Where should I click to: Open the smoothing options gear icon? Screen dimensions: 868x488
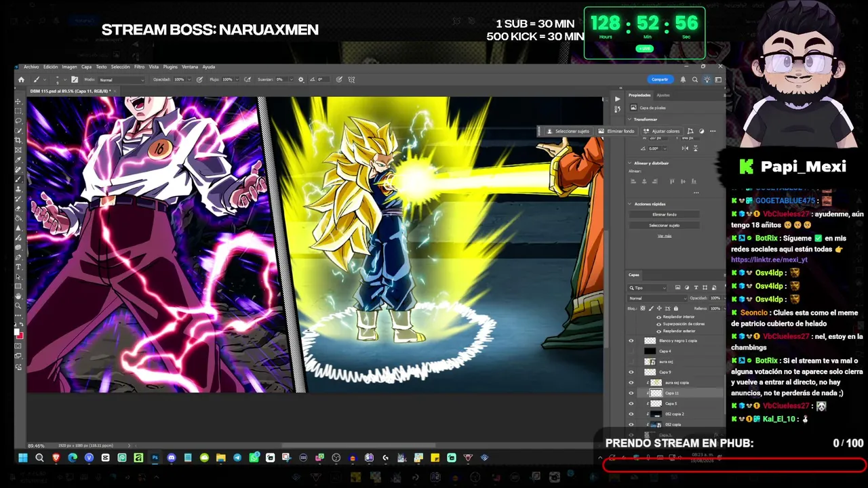[x=301, y=79]
